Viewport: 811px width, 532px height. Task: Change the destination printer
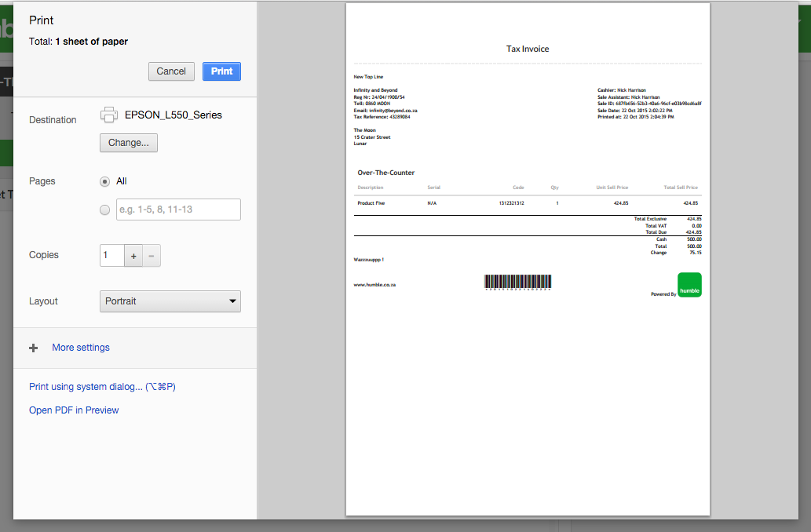[128, 143]
